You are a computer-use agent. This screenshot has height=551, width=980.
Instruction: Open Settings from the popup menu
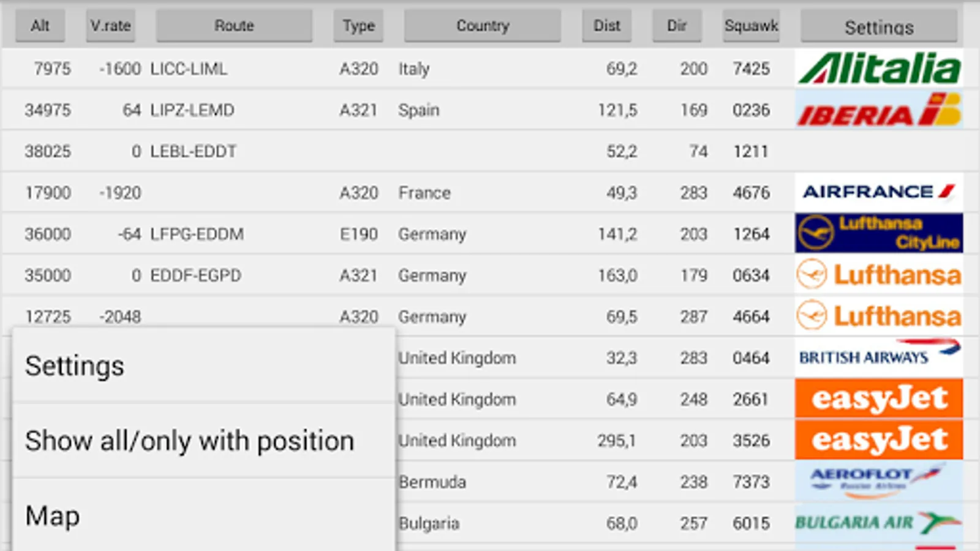point(202,366)
